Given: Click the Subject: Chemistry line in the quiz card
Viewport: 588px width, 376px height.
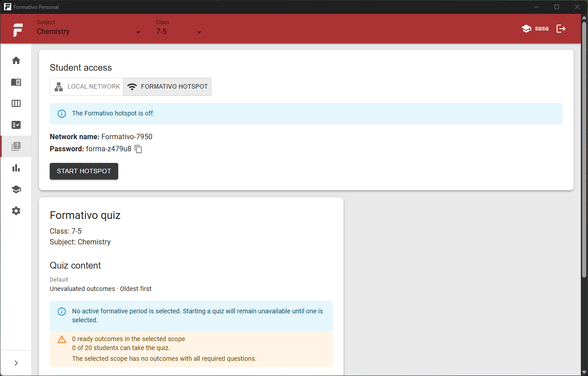Looking at the screenshot, I should click(80, 242).
